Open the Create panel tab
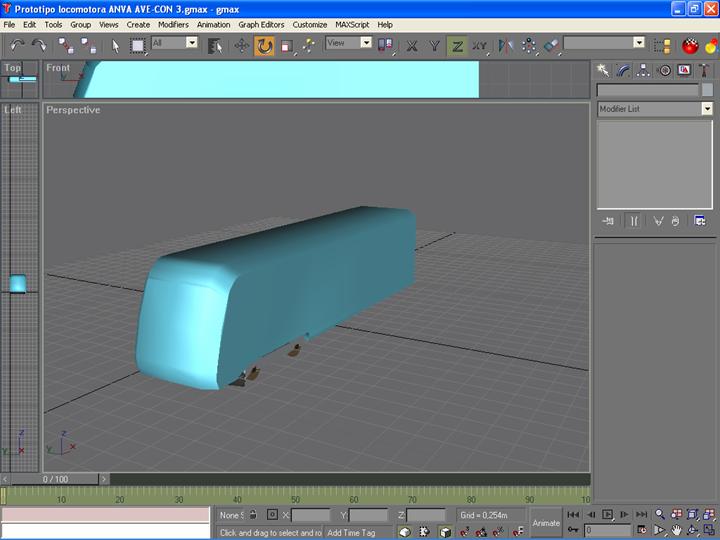The height and width of the screenshot is (540, 720). click(x=603, y=70)
